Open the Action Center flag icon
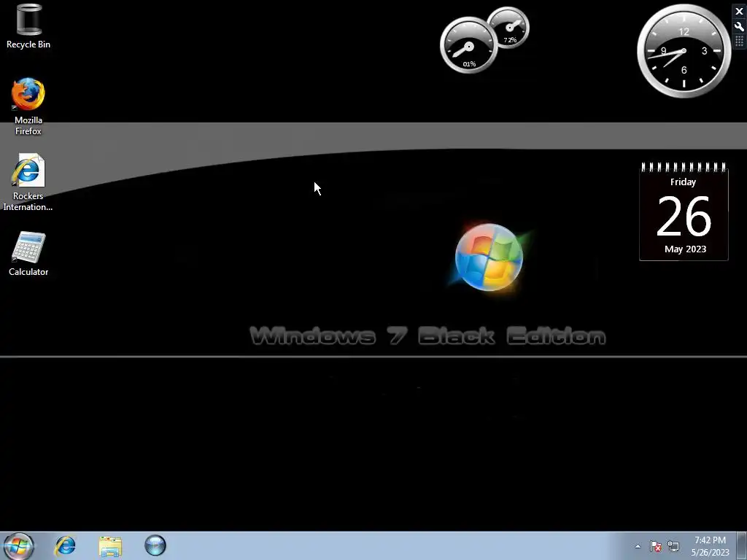 (656, 546)
